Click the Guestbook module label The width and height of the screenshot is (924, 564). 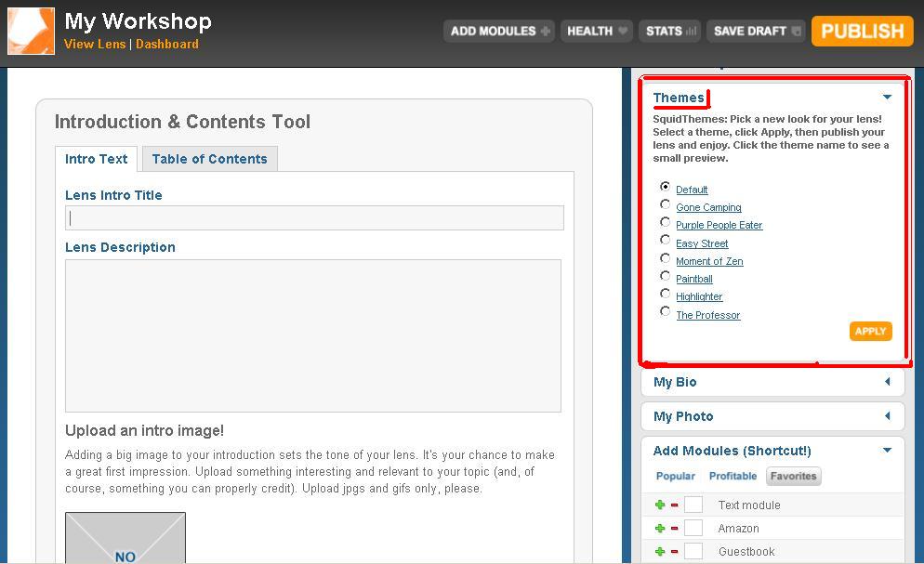(x=746, y=552)
